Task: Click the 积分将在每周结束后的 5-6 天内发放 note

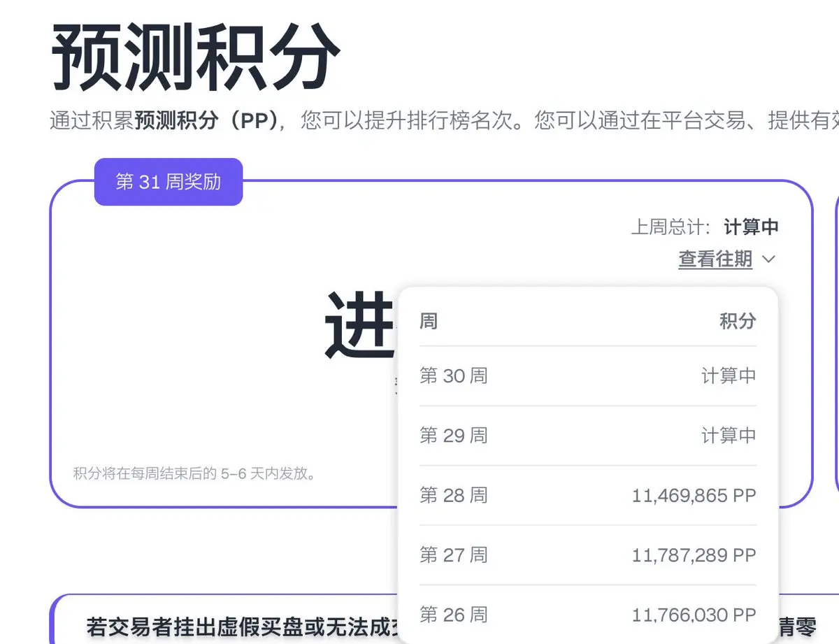Action: pyautogui.click(x=196, y=474)
